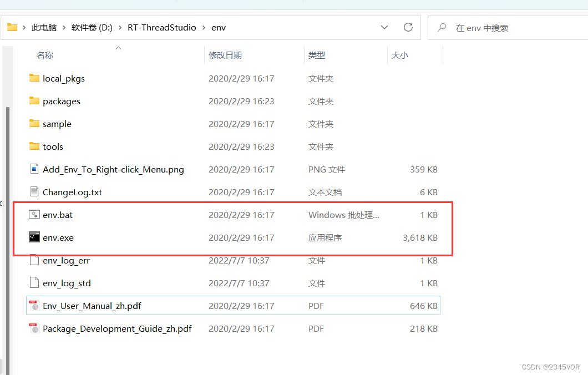Viewport: 588px width, 375px height.
Task: Click the 应用程序 type cell
Action: [325, 238]
